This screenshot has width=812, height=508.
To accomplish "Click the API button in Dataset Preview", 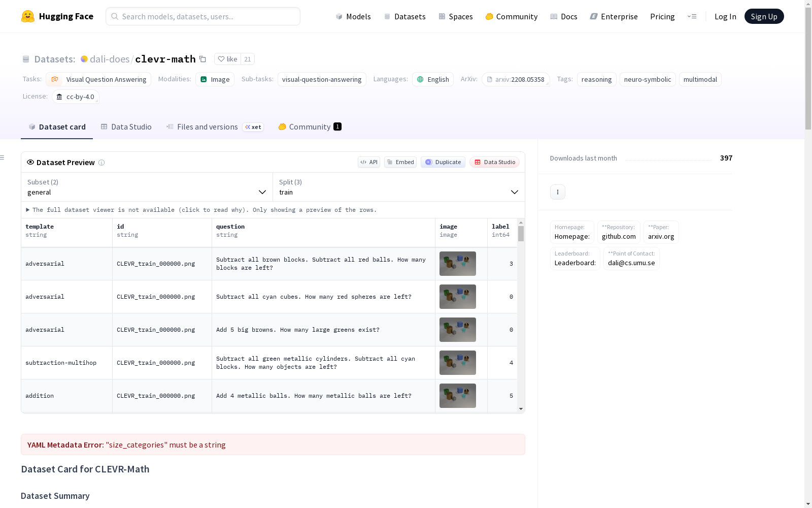I will pos(369,162).
